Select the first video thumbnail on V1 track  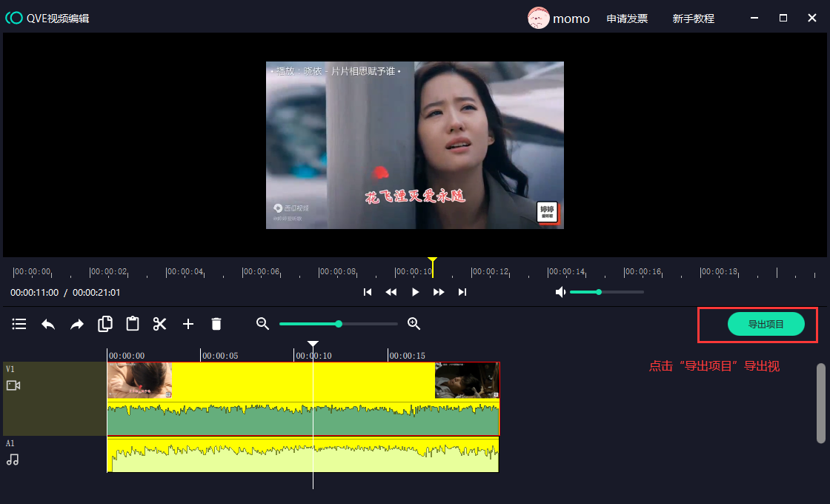tap(139, 380)
